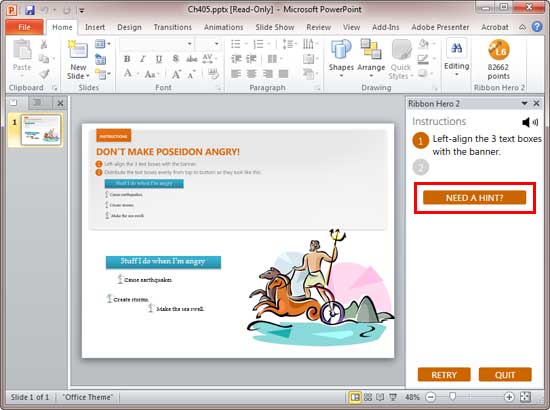Open the Editing group menu
Screen dimensions: 550x410
tap(456, 58)
